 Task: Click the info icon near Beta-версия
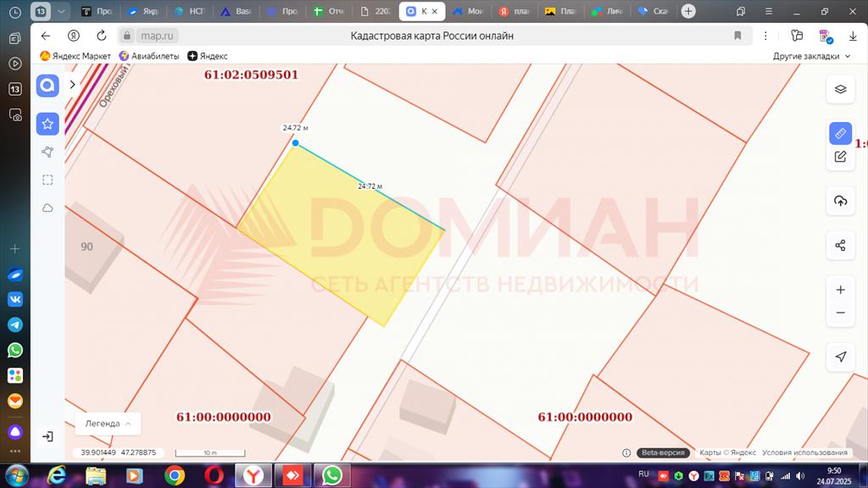point(626,452)
